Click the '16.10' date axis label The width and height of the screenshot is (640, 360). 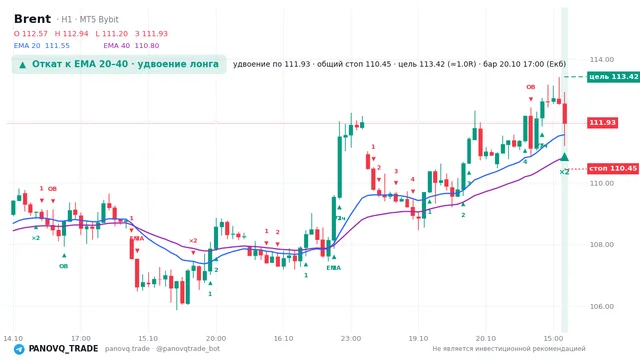click(283, 339)
